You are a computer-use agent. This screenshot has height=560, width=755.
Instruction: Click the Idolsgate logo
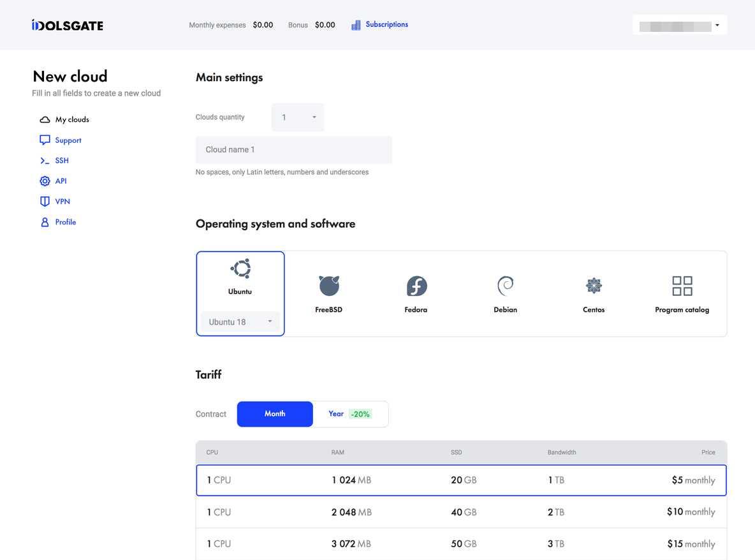tap(68, 25)
